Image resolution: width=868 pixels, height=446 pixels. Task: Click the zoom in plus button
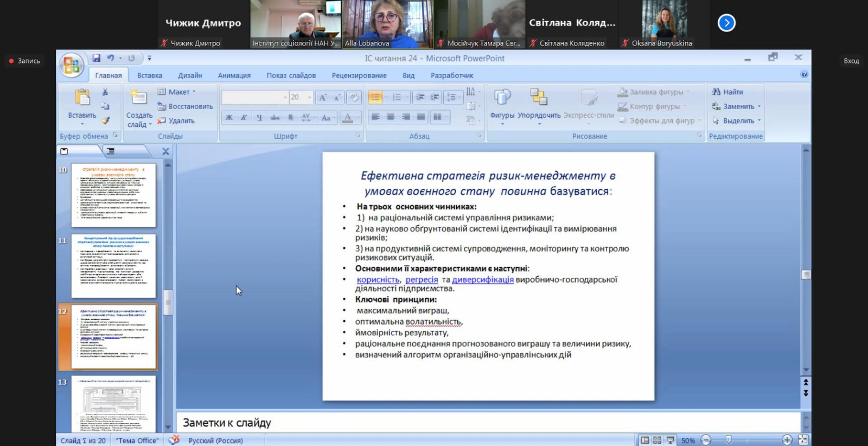click(787, 440)
